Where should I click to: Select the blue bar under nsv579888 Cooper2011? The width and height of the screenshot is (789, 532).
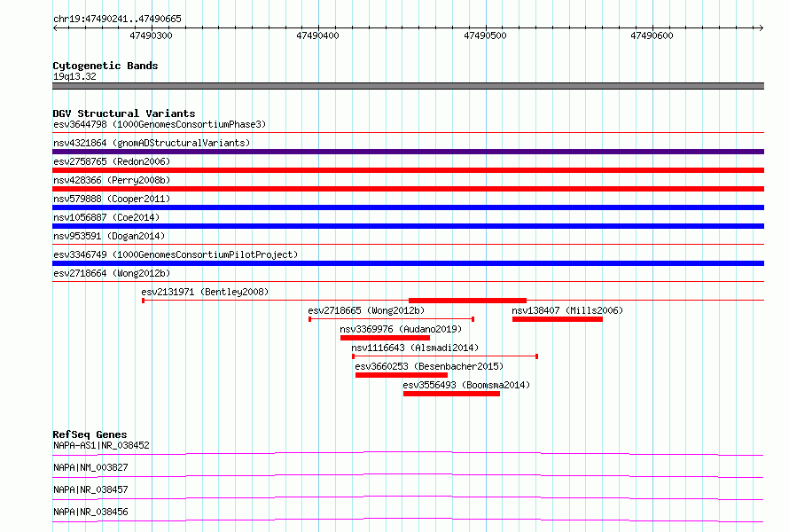click(x=408, y=207)
